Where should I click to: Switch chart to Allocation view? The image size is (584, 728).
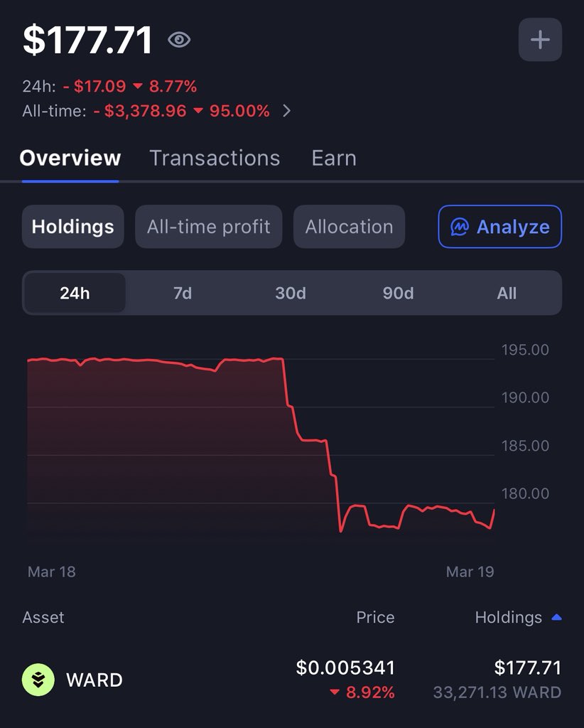[349, 227]
